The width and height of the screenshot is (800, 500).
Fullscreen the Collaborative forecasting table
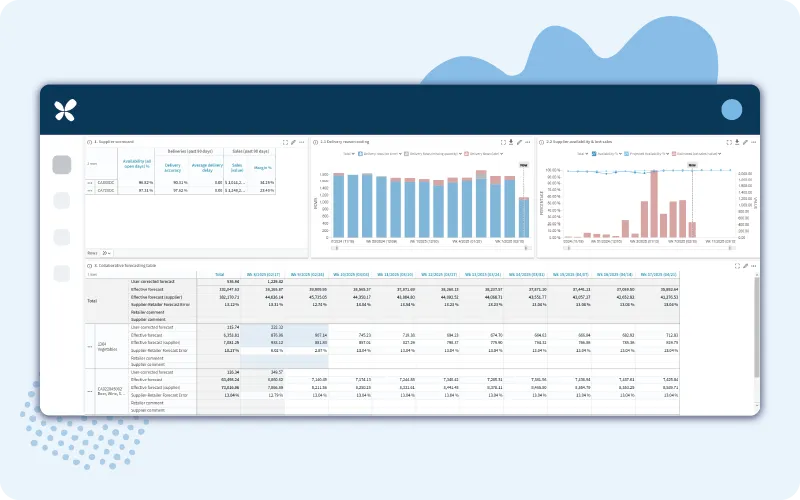click(737, 266)
